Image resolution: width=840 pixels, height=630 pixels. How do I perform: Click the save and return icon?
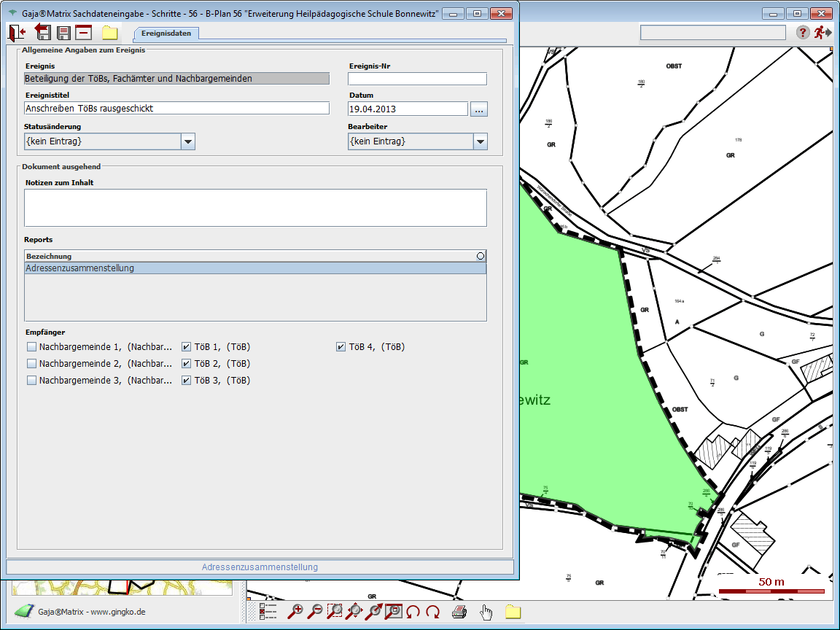[x=42, y=32]
